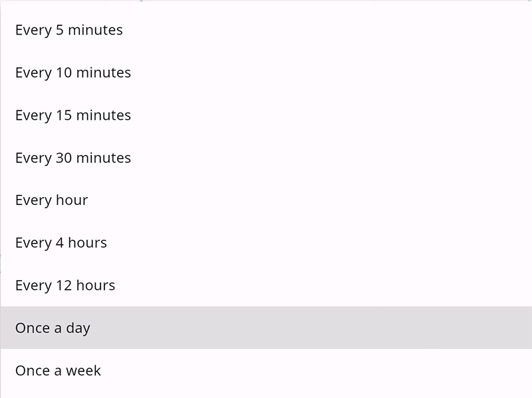Click the "Once a week" list row

(x=266, y=371)
